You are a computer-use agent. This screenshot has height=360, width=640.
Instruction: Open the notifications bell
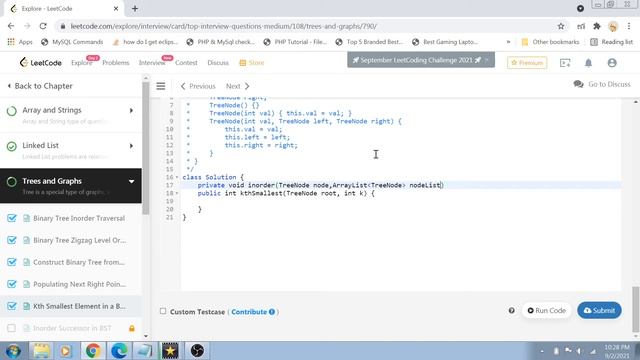pyautogui.click(x=588, y=63)
